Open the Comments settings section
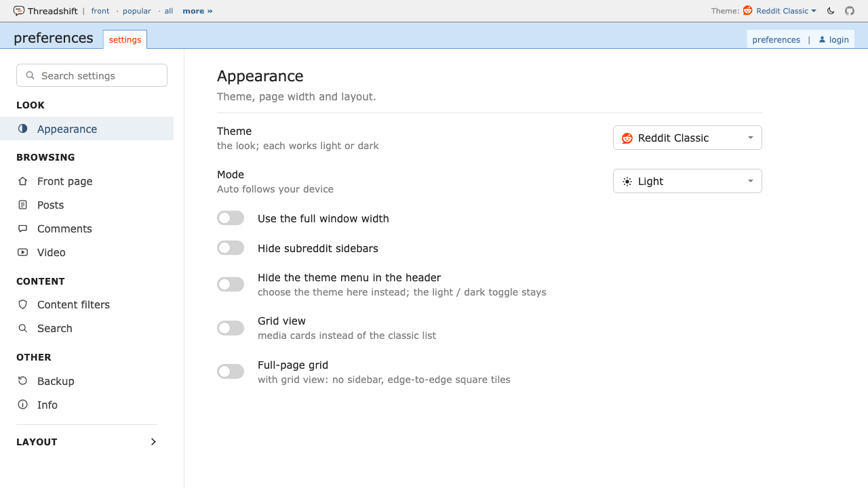 pos(87,228)
